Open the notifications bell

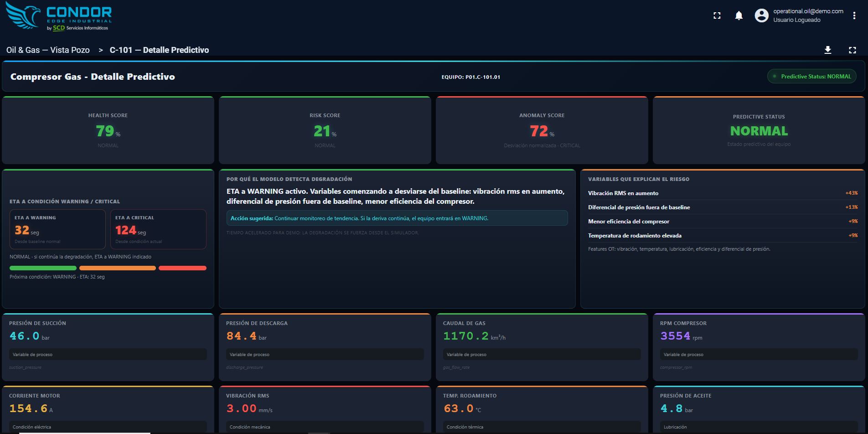click(739, 15)
